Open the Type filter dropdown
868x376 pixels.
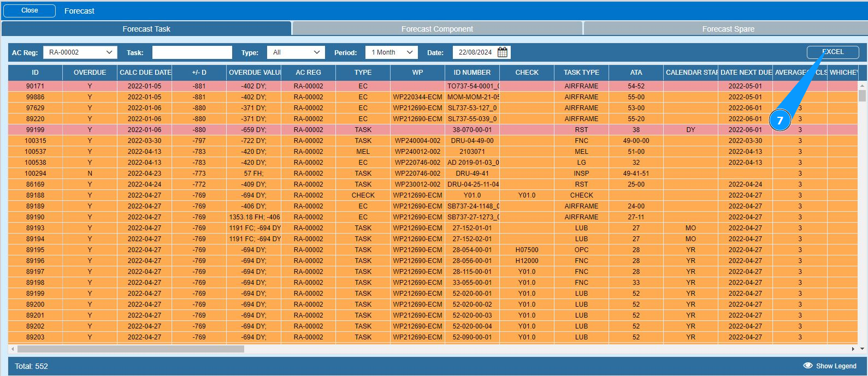[296, 52]
